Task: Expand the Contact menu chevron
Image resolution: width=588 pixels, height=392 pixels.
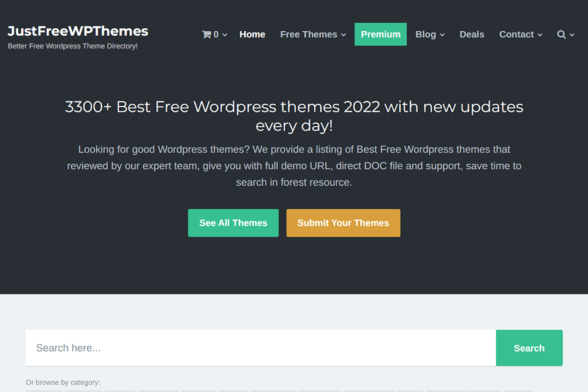Action: pyautogui.click(x=540, y=35)
